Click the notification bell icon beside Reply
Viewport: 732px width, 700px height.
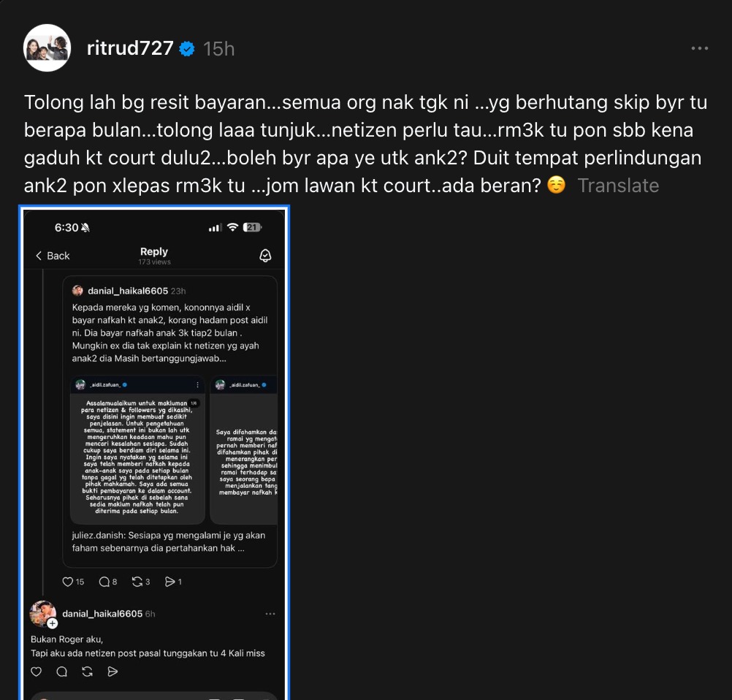(x=265, y=256)
